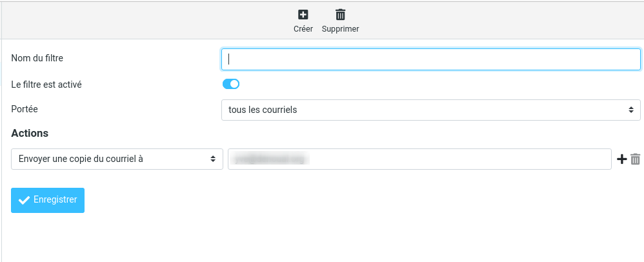Click the Créer plus-square icon
This screenshot has width=644, height=262.
pos(303,15)
